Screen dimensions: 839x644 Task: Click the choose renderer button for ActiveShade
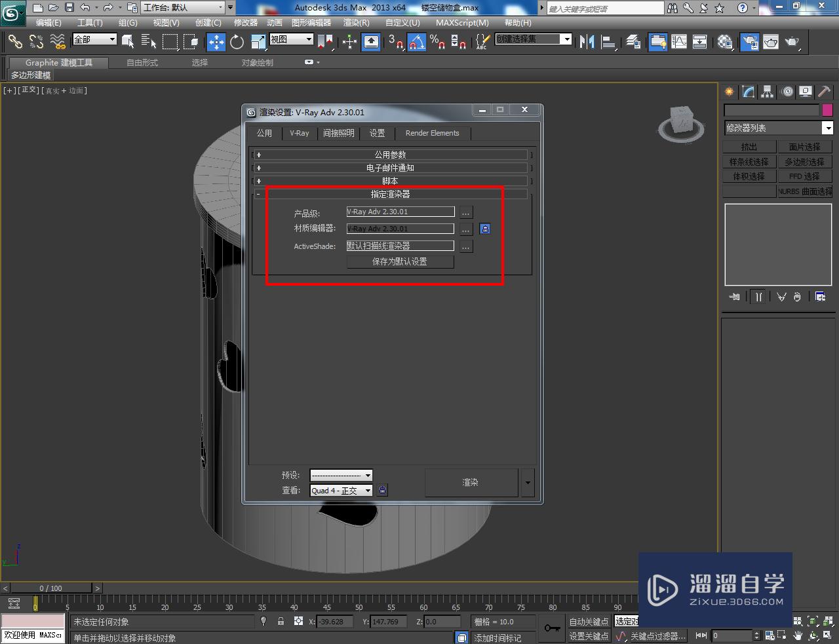coord(466,247)
